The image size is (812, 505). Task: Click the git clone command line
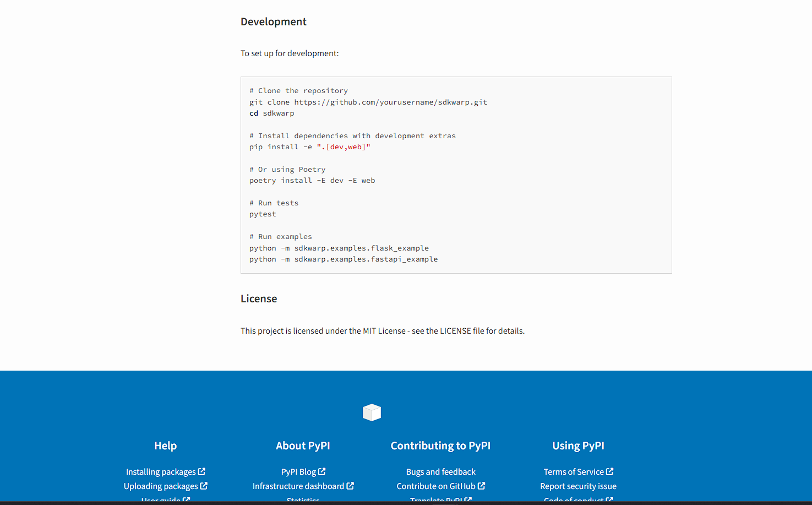pos(368,102)
